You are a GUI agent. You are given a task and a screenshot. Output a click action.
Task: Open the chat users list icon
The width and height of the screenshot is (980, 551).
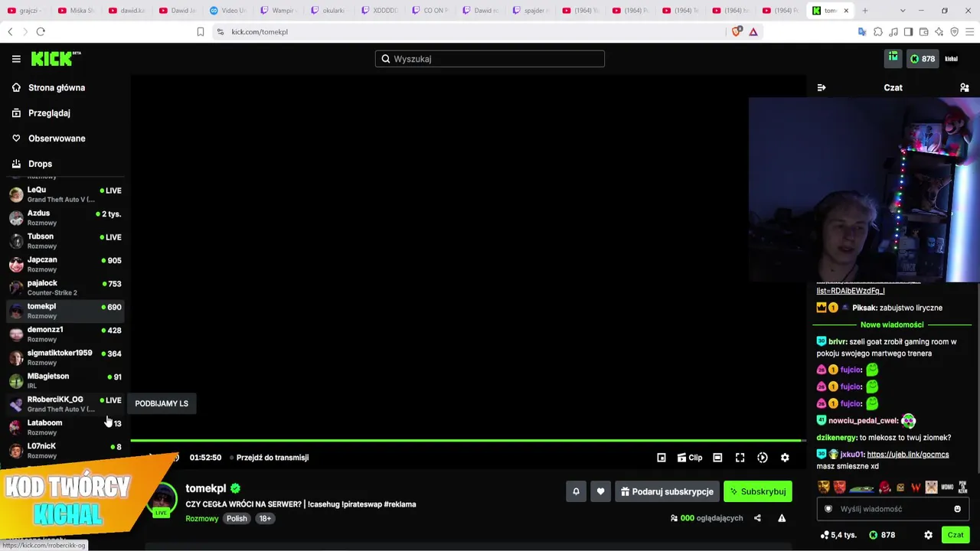click(x=964, y=88)
